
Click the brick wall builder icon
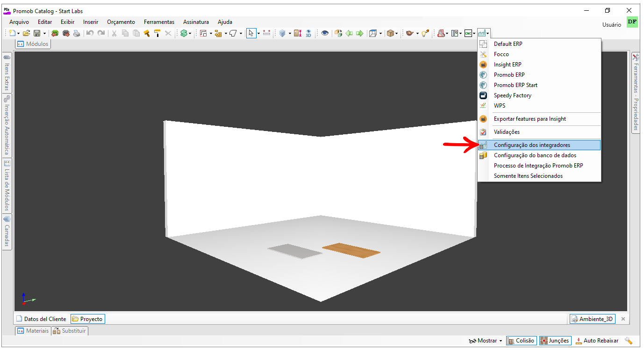click(218, 33)
